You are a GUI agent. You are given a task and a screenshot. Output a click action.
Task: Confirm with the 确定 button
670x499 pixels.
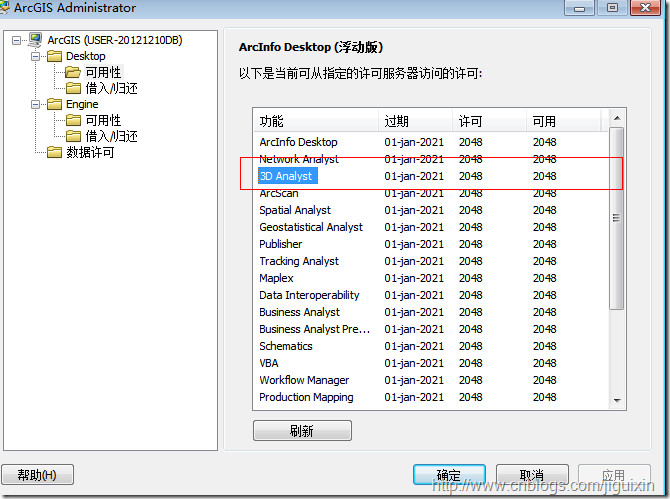point(449,475)
